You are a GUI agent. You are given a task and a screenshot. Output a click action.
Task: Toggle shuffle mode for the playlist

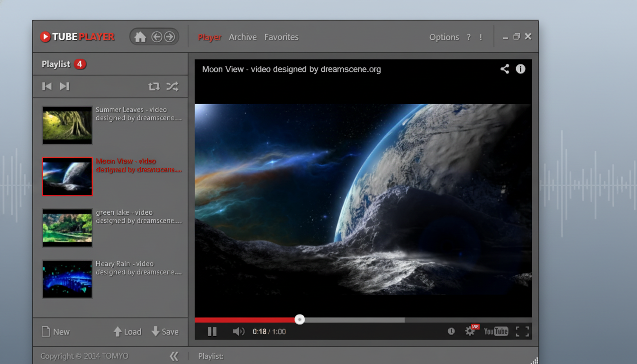point(172,86)
